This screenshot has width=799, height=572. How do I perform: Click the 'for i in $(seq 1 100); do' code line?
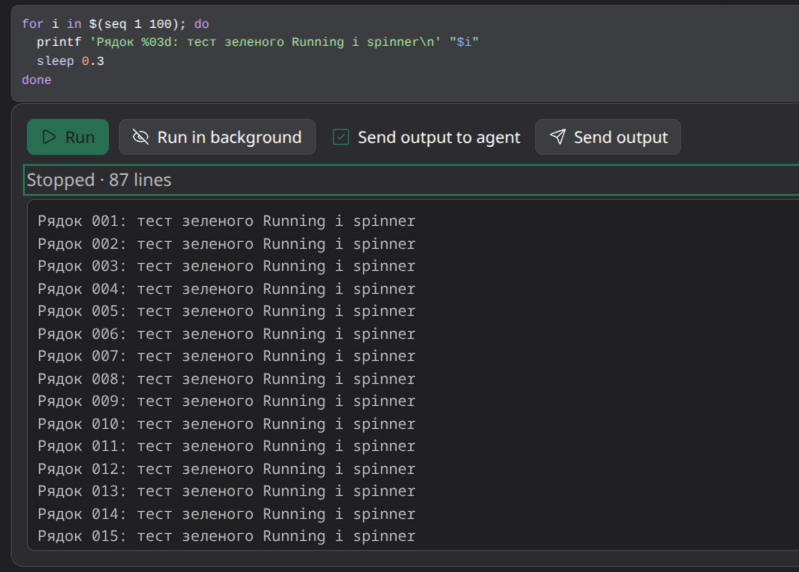116,24
